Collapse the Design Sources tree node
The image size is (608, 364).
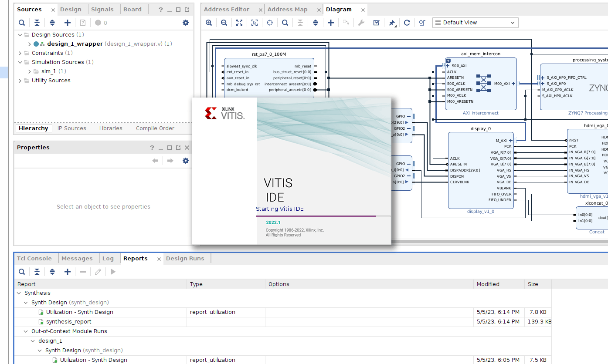coord(20,34)
